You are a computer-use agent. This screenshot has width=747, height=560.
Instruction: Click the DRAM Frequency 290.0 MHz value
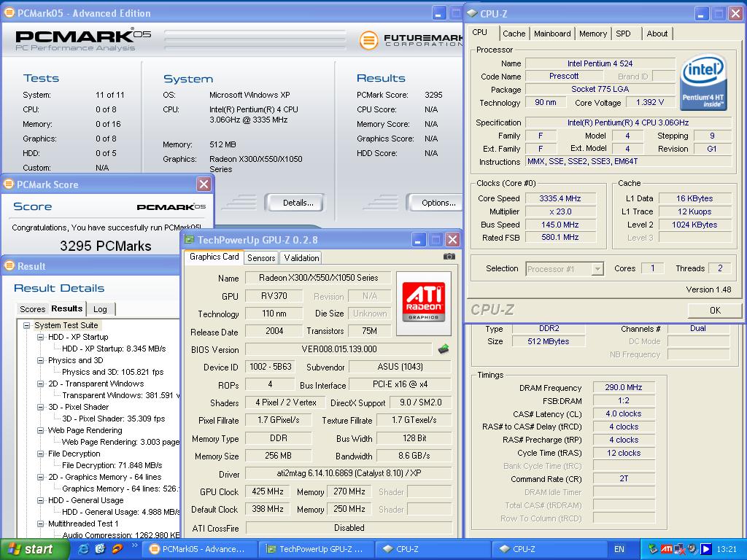coord(624,388)
